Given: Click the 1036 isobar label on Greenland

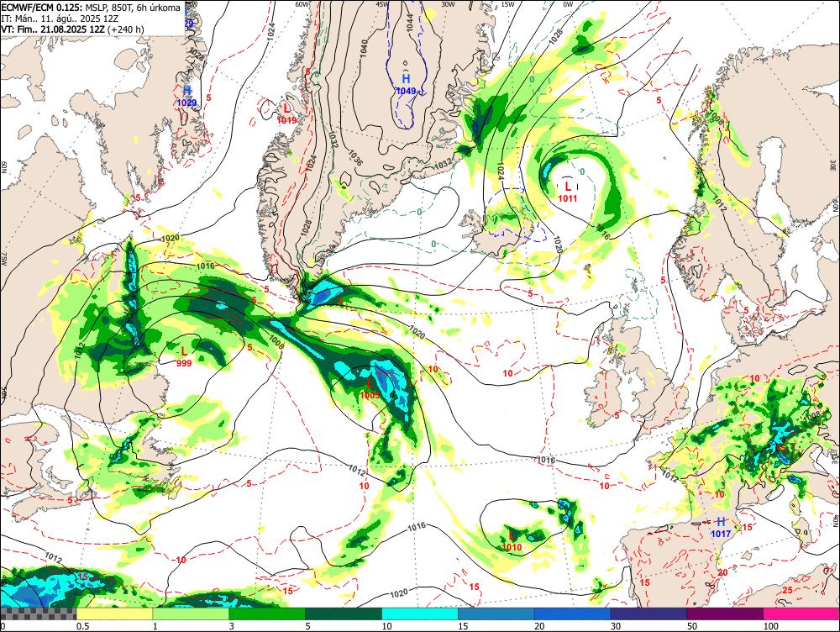Looking at the screenshot, I should pyautogui.click(x=356, y=156).
